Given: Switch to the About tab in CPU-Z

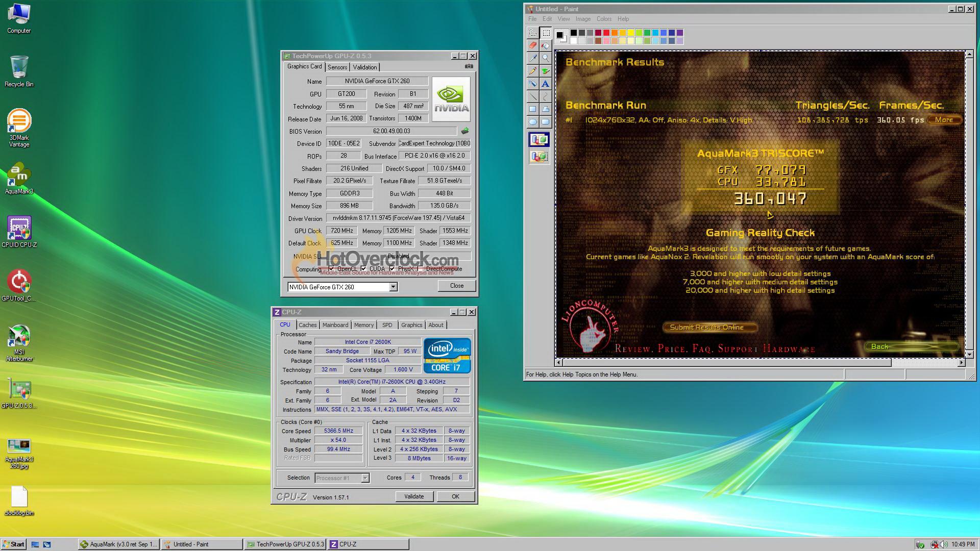Looking at the screenshot, I should (436, 325).
